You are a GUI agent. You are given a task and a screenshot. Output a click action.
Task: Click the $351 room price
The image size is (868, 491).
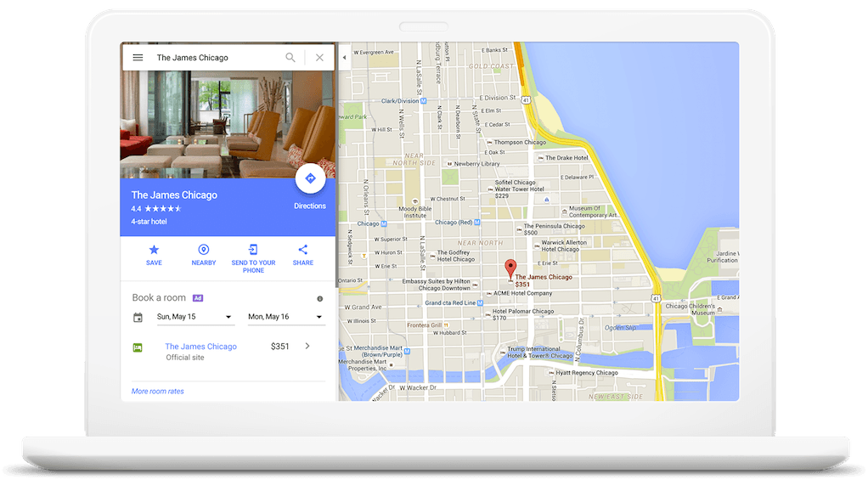[279, 347]
